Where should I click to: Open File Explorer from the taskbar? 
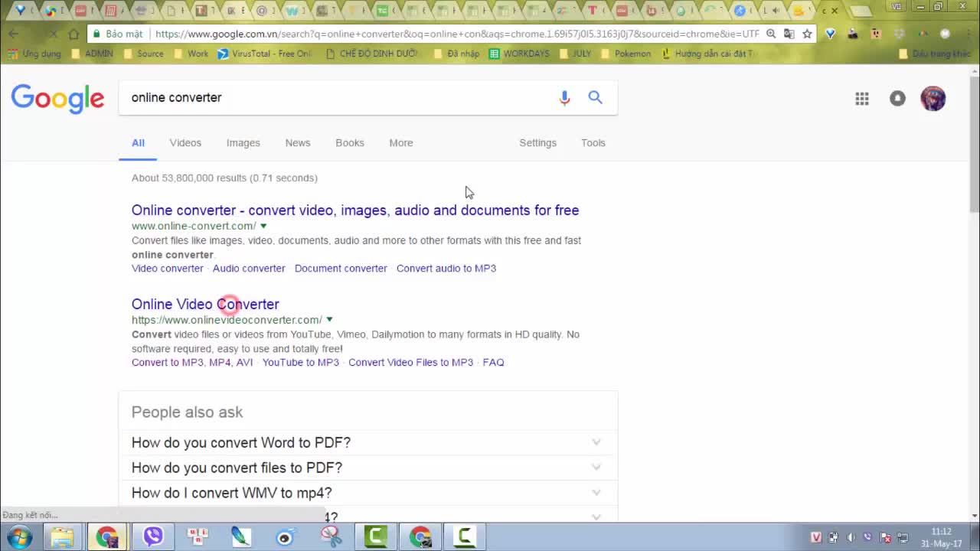coord(62,536)
